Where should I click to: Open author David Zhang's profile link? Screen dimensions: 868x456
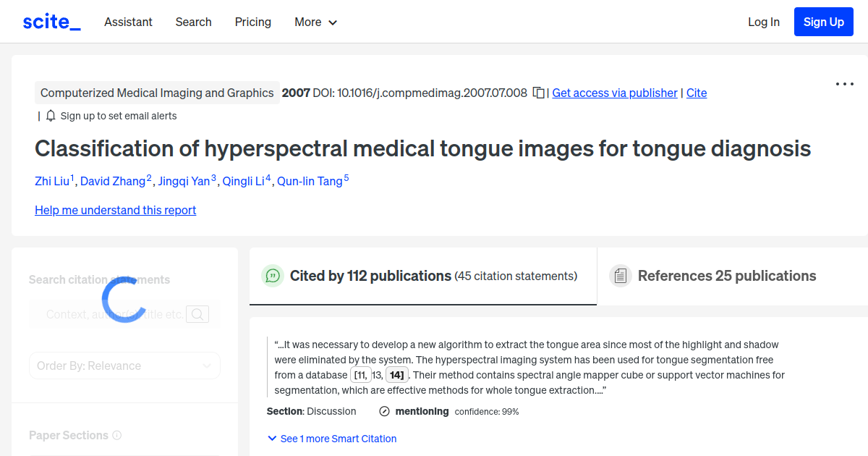pos(114,181)
